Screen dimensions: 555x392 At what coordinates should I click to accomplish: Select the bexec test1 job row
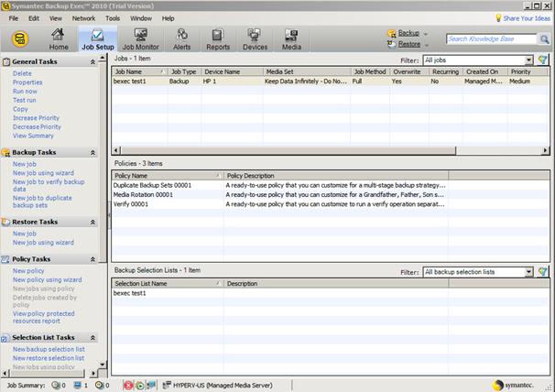331,82
